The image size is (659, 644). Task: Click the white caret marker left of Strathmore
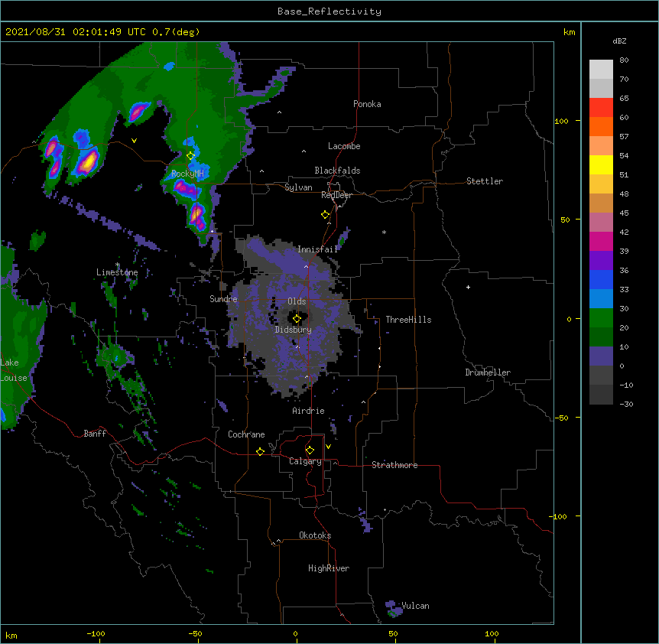[335, 463]
